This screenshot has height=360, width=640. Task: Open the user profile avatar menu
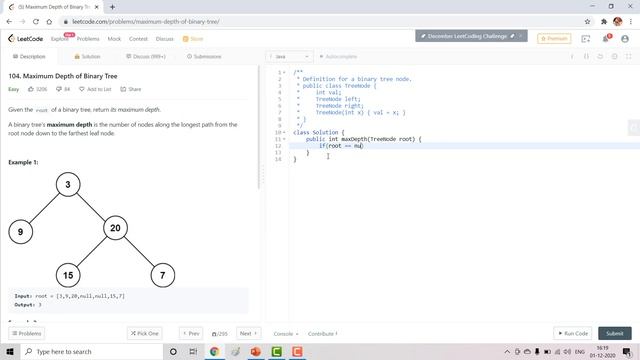tap(625, 39)
